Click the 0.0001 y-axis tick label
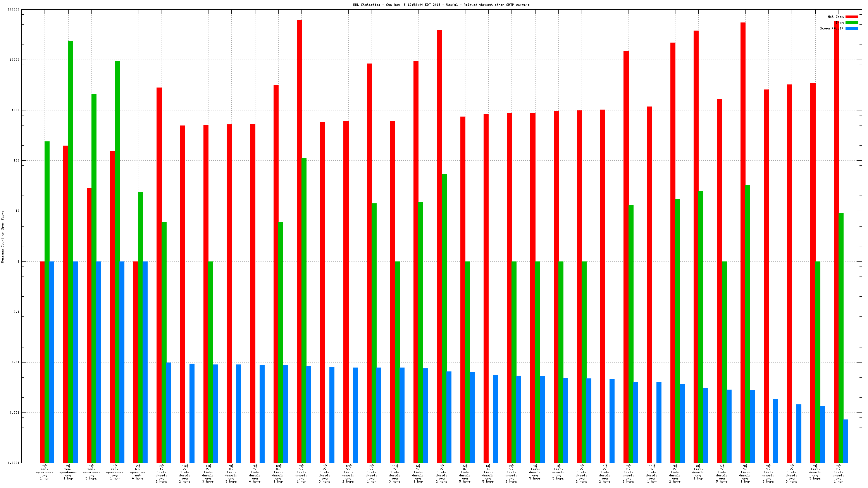The width and height of the screenshot is (868, 488). 14,463
